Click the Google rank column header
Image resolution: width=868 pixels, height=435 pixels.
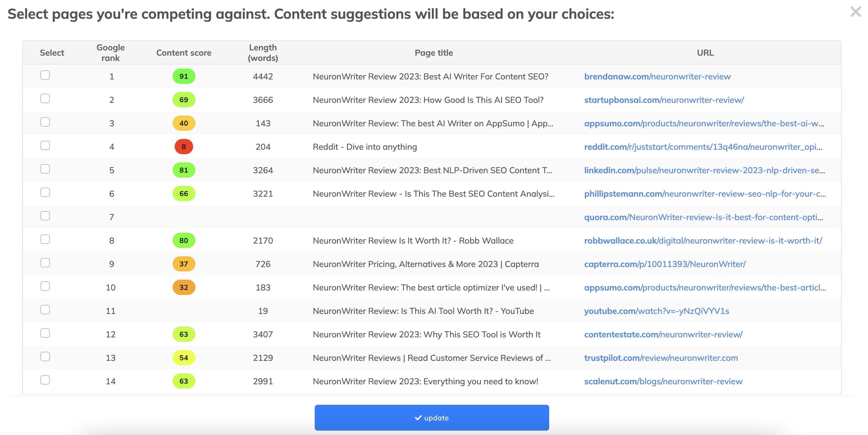(x=111, y=53)
